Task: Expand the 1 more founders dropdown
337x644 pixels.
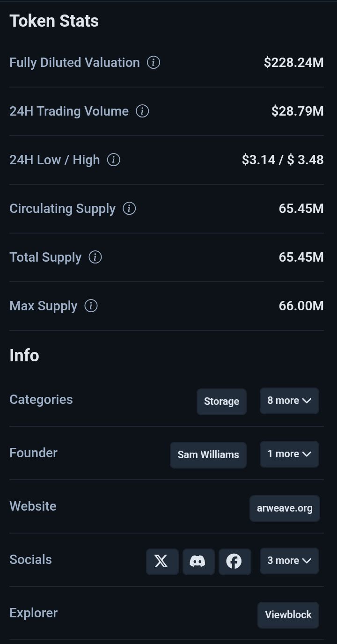Action: pos(289,454)
